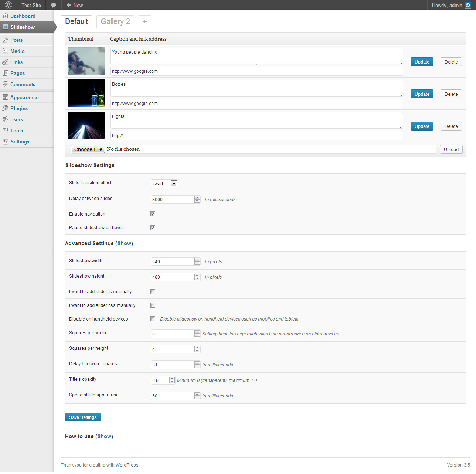Screen dimensions: 476x474
Task: Click the Plugins plug icon
Action: [6, 108]
